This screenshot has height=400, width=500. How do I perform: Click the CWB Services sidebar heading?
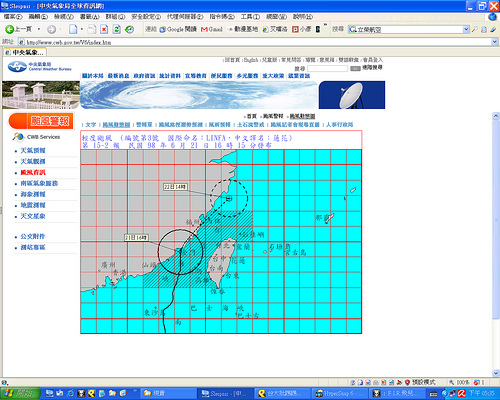[x=36, y=137]
